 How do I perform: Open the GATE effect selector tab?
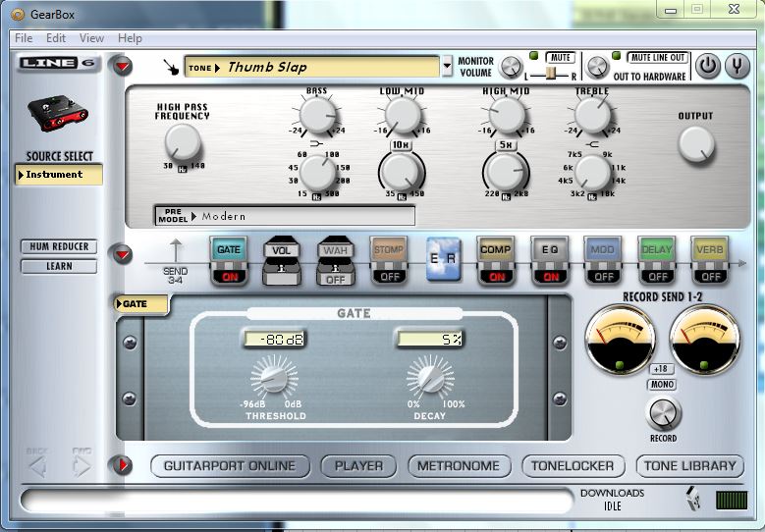(141, 304)
